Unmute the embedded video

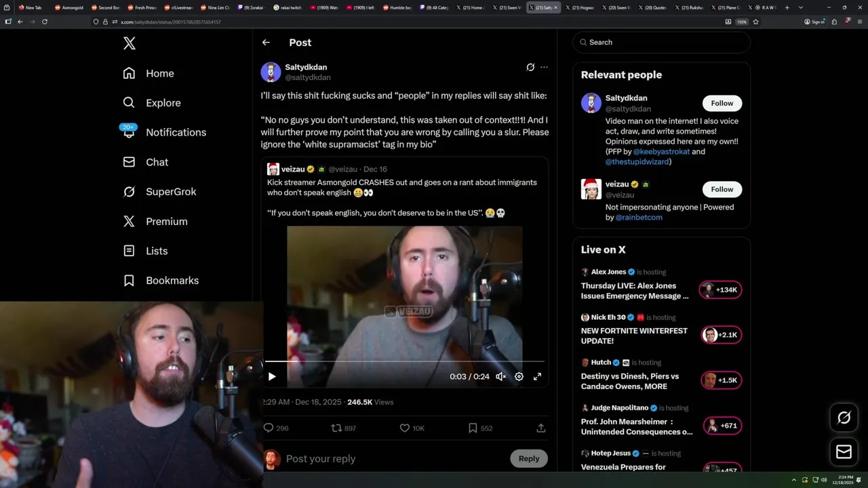[500, 376]
